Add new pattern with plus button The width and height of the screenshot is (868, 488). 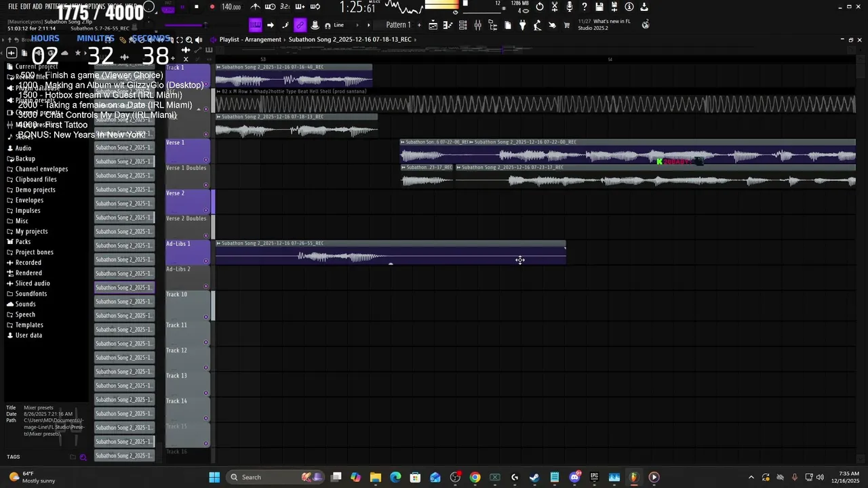coord(419,25)
